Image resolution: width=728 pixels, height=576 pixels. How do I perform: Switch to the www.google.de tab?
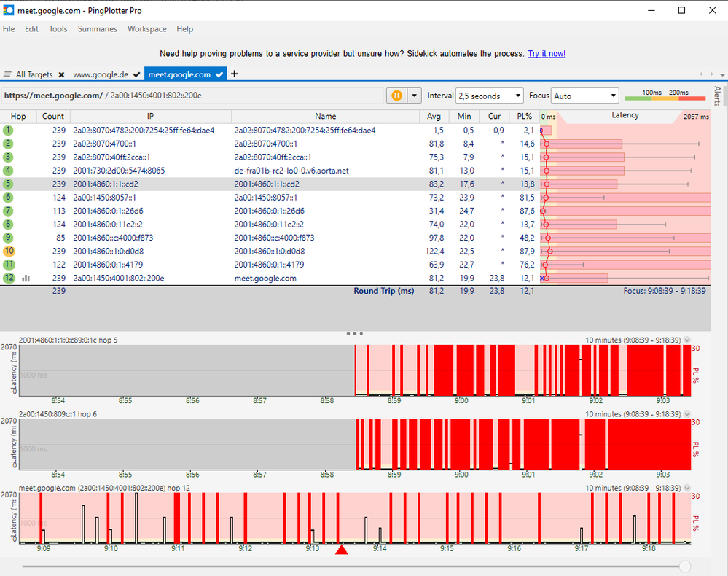point(101,75)
